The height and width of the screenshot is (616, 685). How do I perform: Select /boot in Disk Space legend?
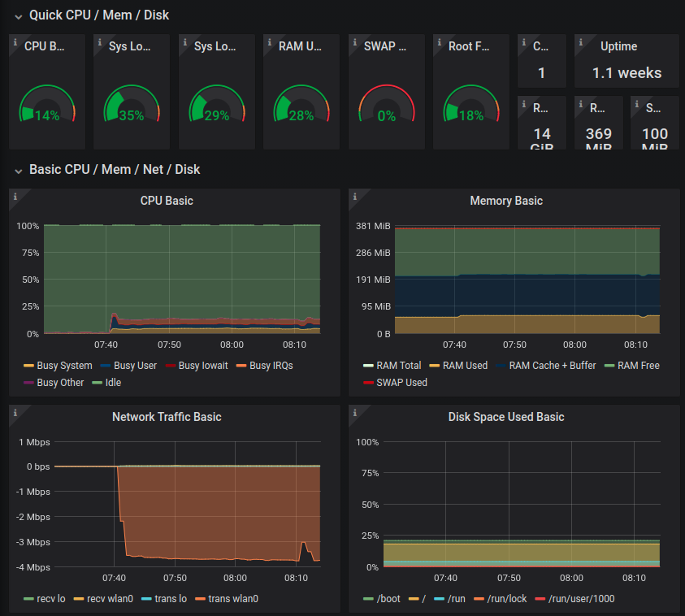point(388,598)
